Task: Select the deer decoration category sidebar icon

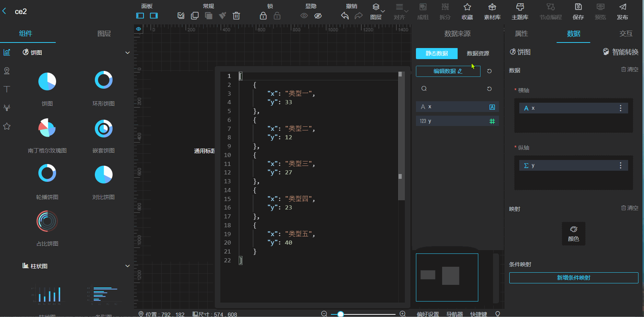Action: click(7, 108)
